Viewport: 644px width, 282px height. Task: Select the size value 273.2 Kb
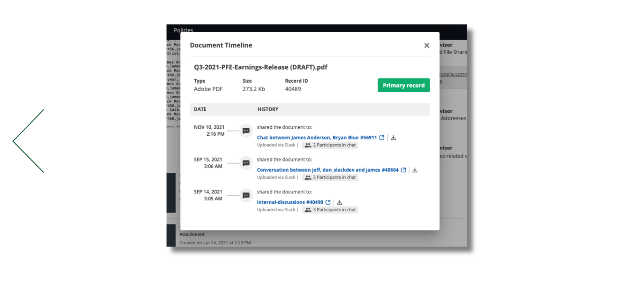(x=254, y=89)
